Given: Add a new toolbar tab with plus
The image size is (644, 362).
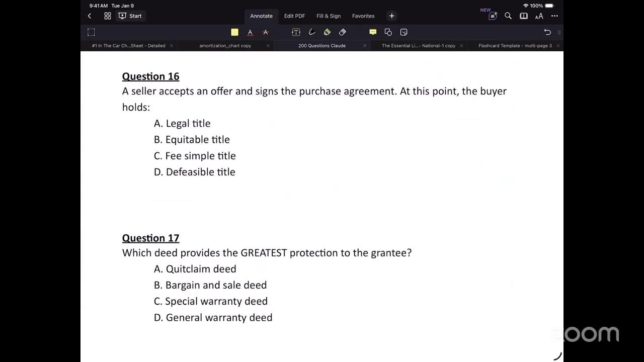Looking at the screenshot, I should click(392, 16).
